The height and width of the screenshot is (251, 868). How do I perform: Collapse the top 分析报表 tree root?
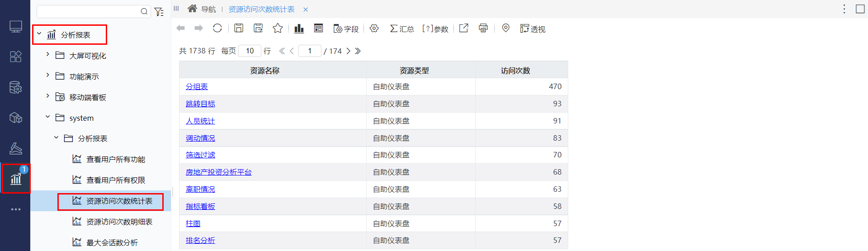39,33
